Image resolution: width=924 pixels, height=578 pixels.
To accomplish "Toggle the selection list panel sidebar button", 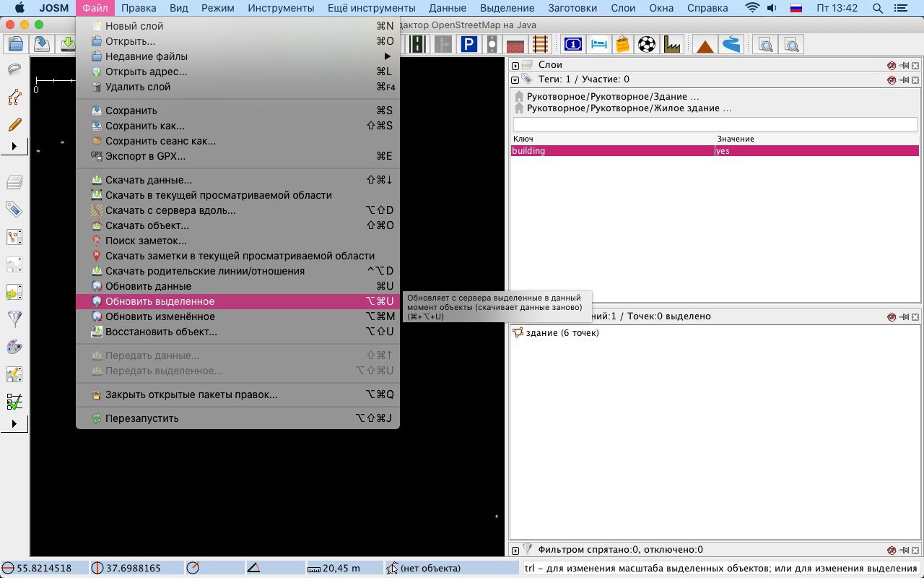I will 14,237.
